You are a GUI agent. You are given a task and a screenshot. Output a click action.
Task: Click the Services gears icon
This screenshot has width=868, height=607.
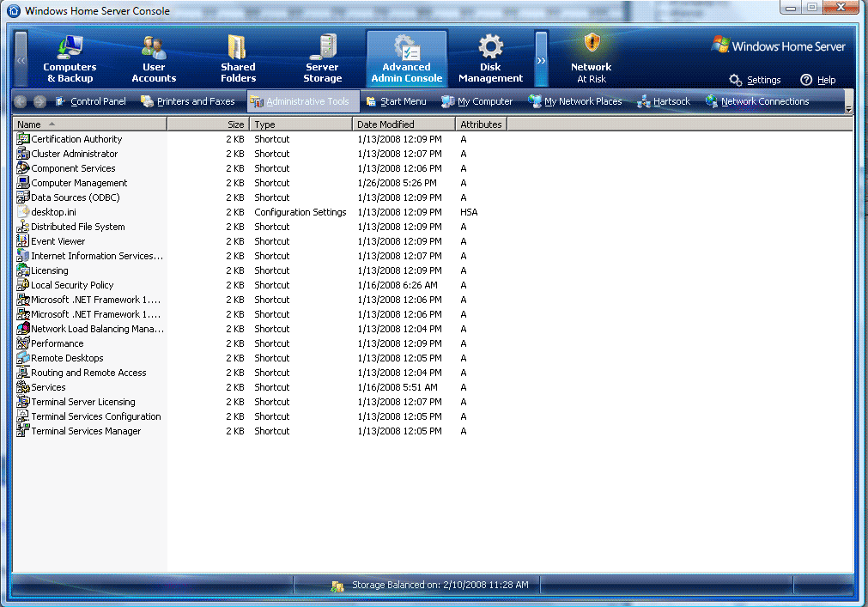(22, 387)
